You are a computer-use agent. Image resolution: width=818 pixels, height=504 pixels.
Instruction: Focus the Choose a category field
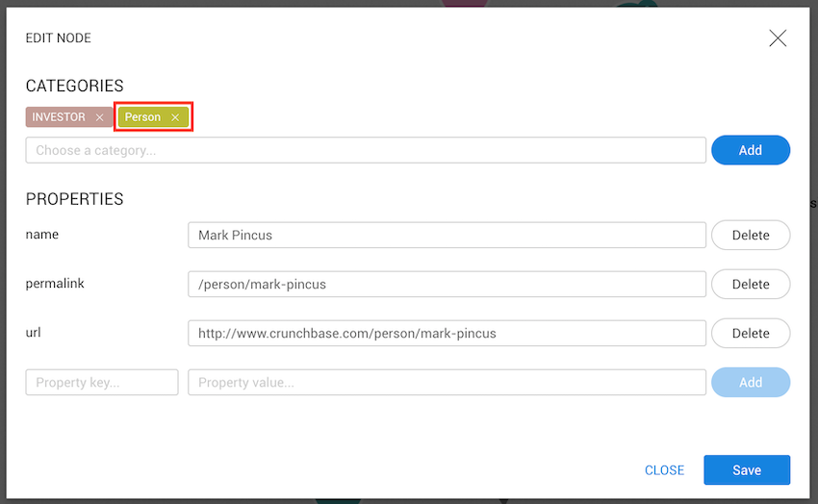[366, 150]
